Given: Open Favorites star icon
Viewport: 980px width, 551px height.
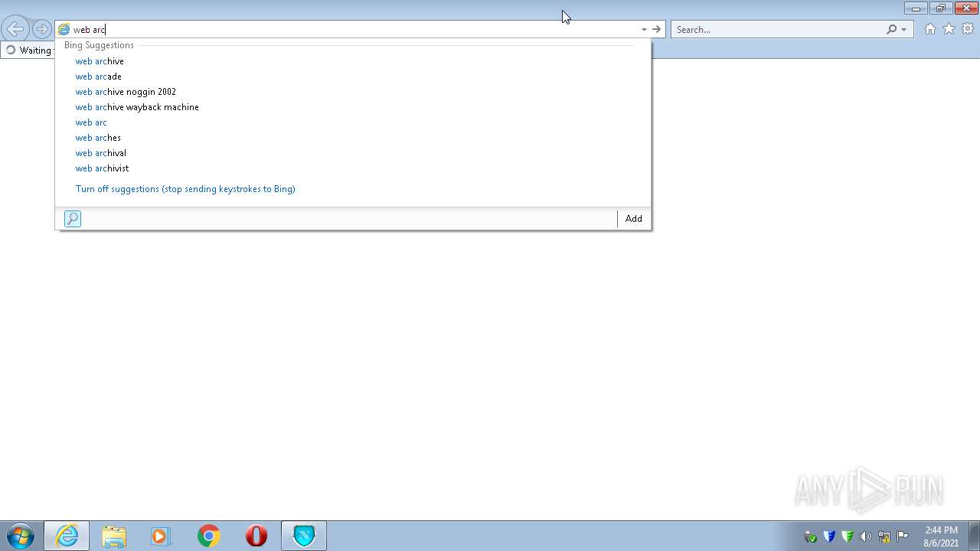Looking at the screenshot, I should pos(949,29).
